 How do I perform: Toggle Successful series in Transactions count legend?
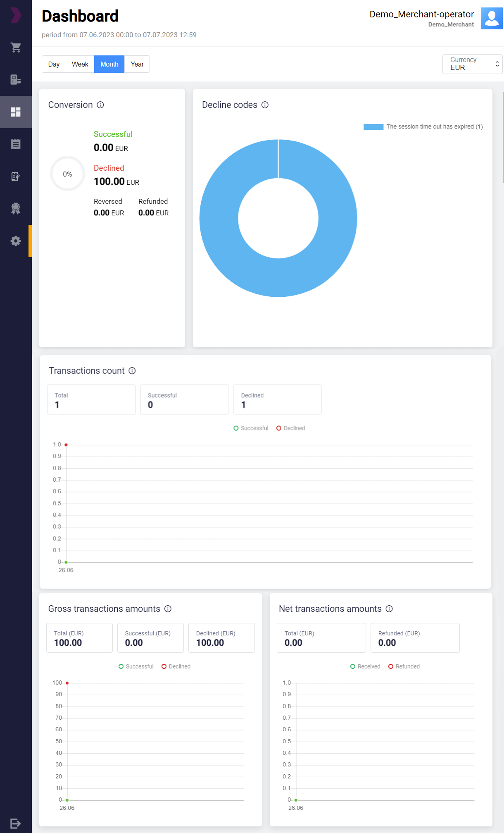(x=251, y=428)
